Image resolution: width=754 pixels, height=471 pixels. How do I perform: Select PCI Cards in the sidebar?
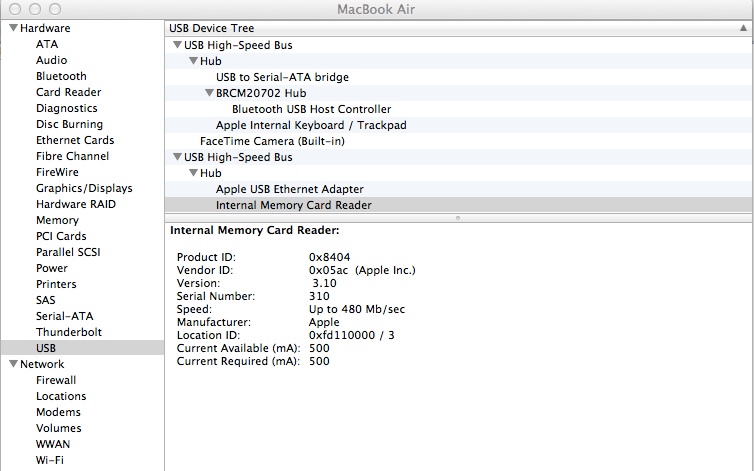(x=61, y=236)
